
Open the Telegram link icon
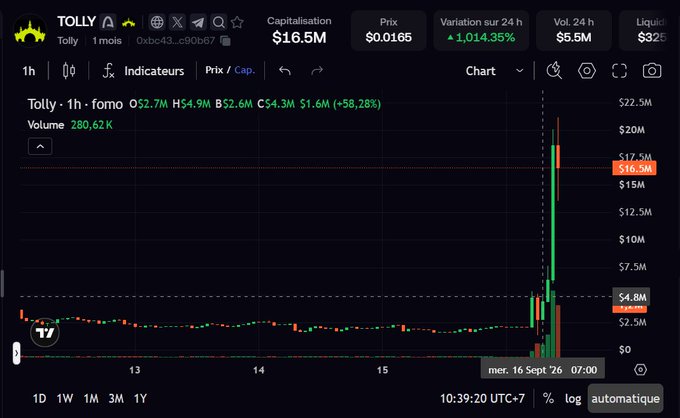(x=198, y=22)
